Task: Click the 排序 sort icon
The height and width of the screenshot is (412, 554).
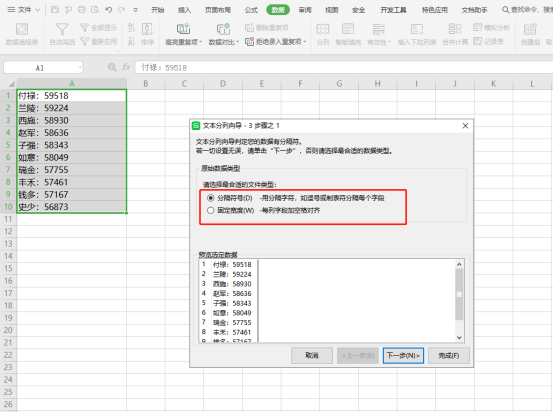Action: 147,29
